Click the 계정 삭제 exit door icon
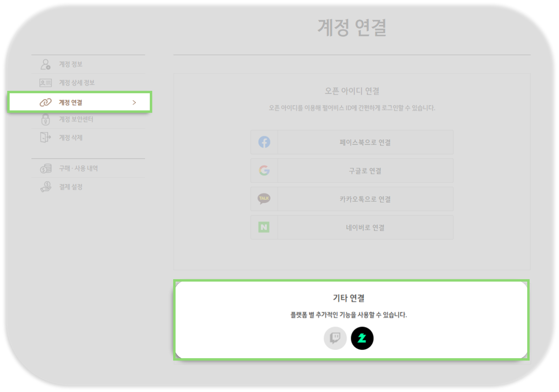Screen dimensions: 559x392 pyautogui.click(x=46, y=137)
